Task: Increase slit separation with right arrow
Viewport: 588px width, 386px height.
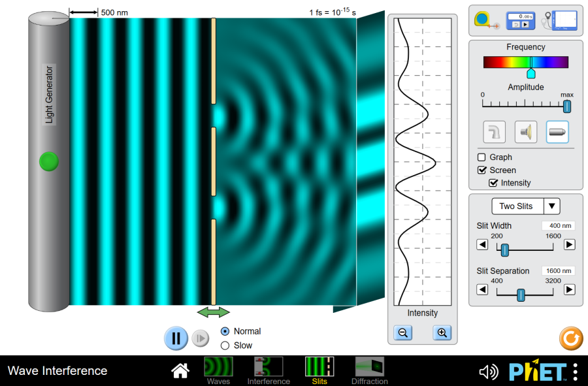Action: [569, 290]
